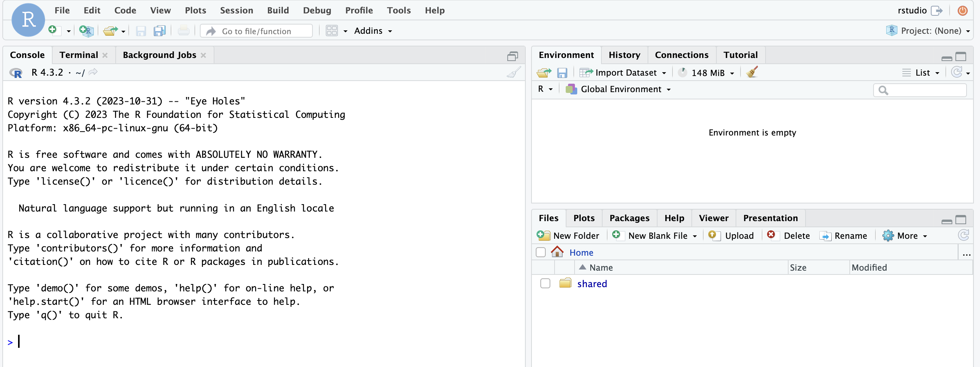Click the view working directory arrow icon
This screenshot has width=980, height=367.
[x=93, y=72]
